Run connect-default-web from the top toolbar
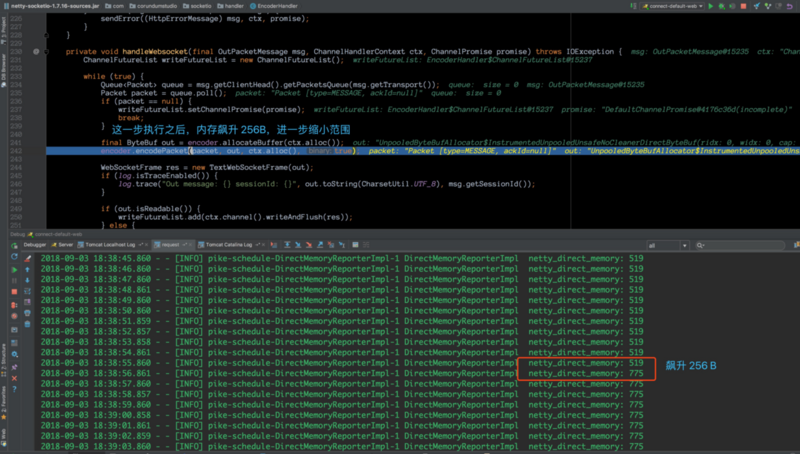 tap(711, 6)
